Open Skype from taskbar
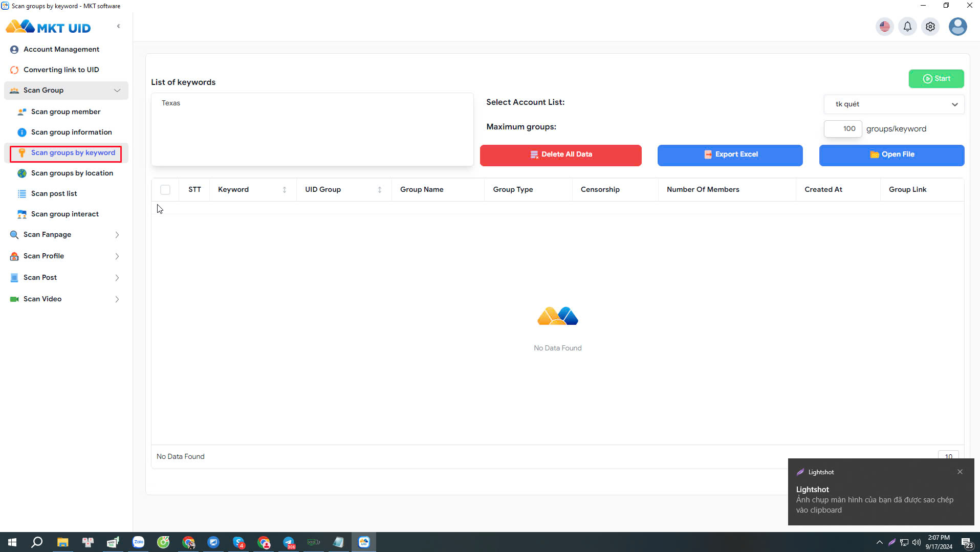Viewport: 980px width, 552px height. click(238, 542)
